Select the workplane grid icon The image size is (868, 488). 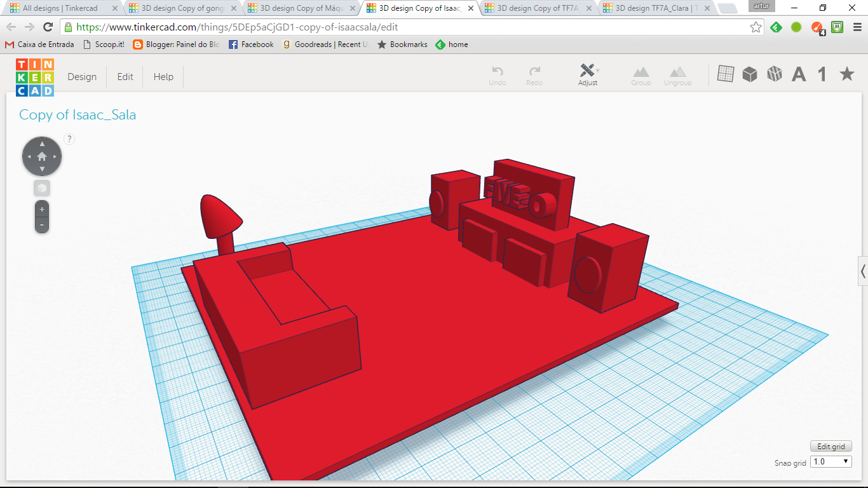[x=726, y=74]
